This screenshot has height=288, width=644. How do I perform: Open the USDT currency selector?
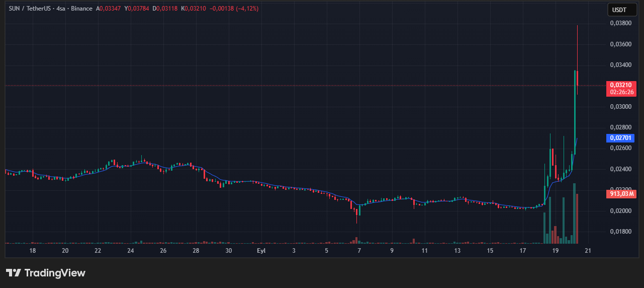point(622,10)
